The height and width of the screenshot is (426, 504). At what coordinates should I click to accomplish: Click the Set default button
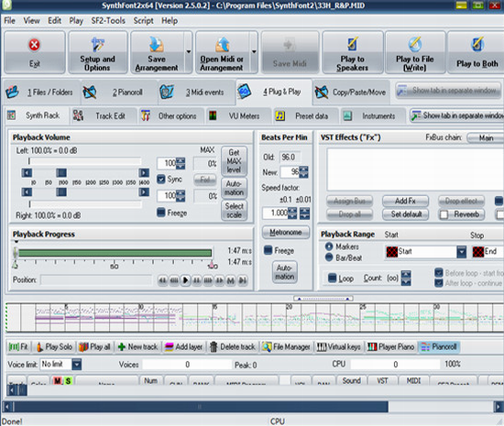[405, 214]
